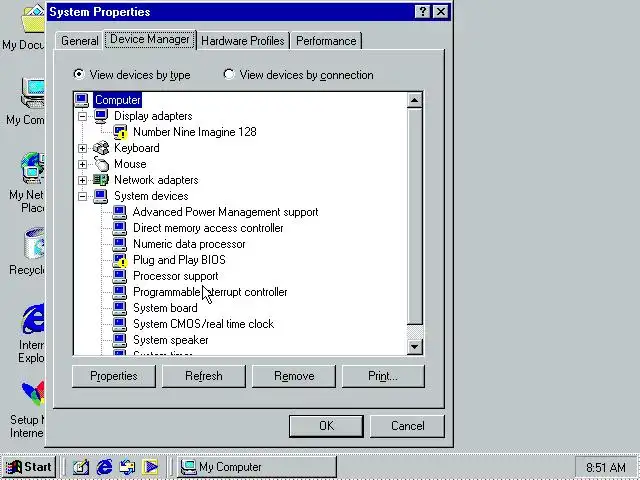Launch Internet Explorer from quick launch bar
The height and width of the screenshot is (480, 640).
click(x=104, y=467)
